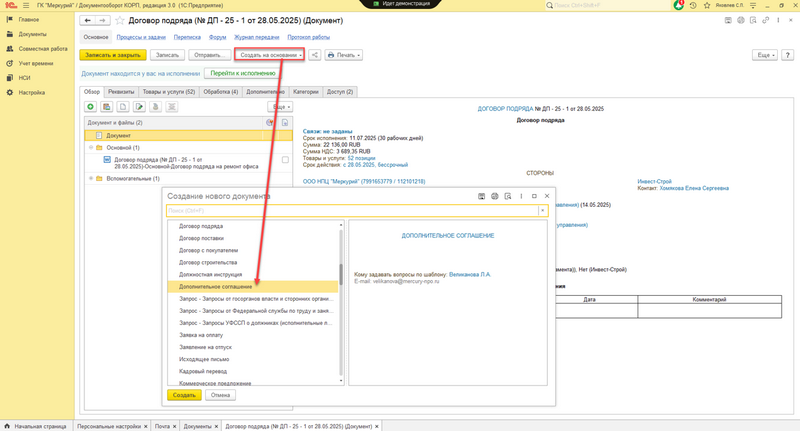Add document to favorites with star icon
Screen dimensions: 800x431
[121, 20]
